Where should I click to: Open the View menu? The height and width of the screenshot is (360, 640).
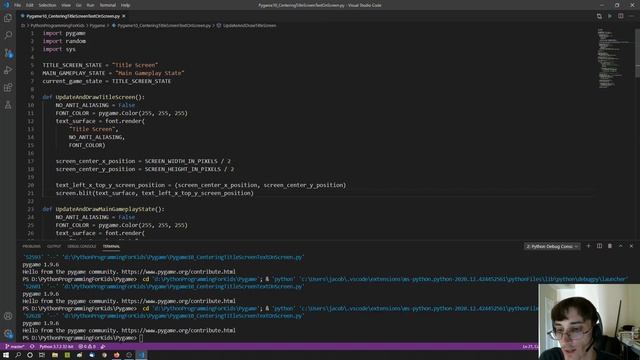pos(66,5)
